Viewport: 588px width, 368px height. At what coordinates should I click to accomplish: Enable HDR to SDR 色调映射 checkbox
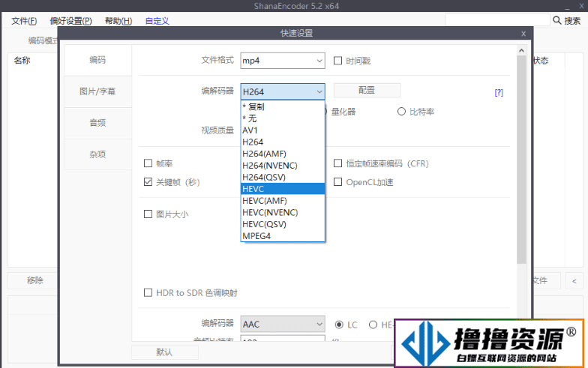[x=148, y=292]
